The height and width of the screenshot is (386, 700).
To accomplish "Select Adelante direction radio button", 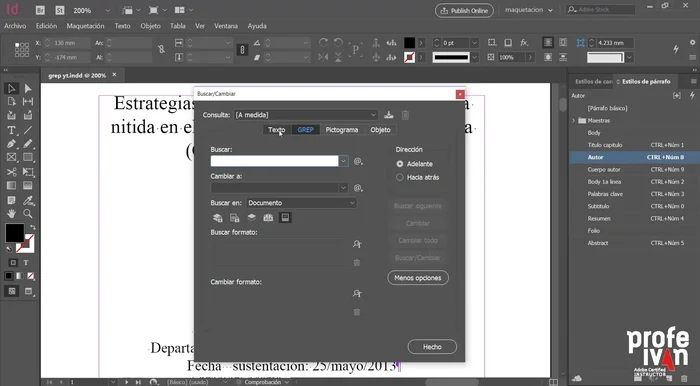I will click(x=400, y=164).
